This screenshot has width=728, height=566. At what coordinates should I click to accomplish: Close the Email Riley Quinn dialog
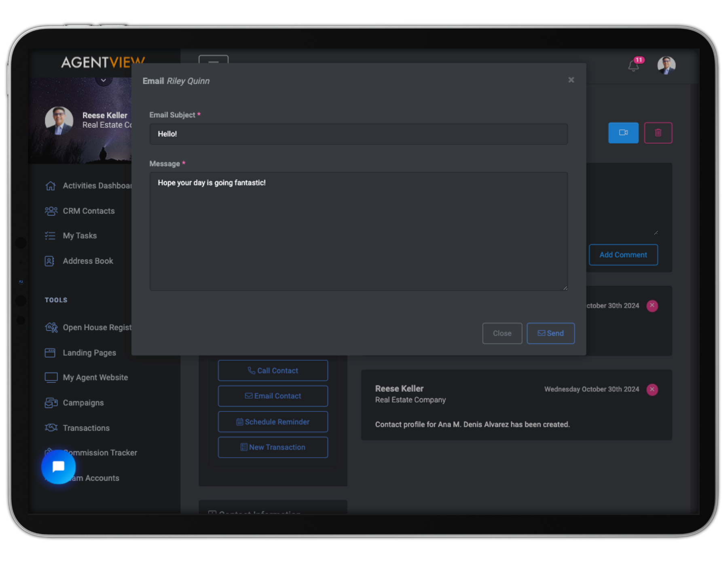pos(571,80)
